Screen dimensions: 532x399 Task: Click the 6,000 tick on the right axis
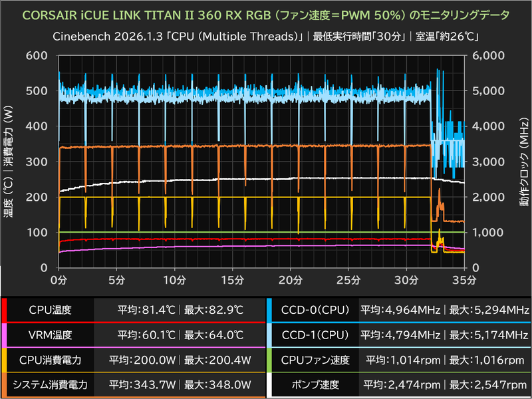click(x=489, y=56)
